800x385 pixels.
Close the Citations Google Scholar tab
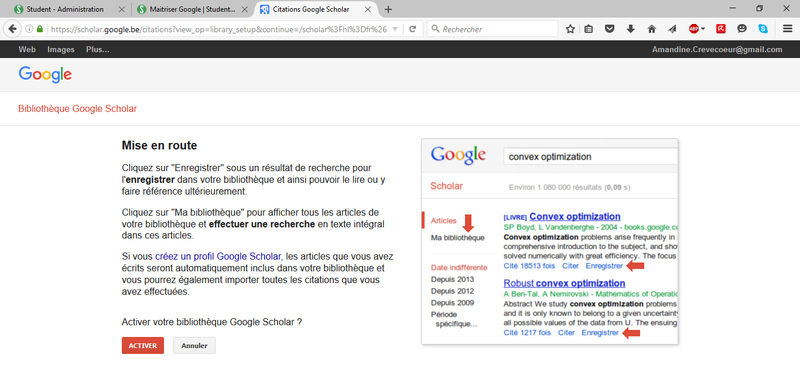367,9
